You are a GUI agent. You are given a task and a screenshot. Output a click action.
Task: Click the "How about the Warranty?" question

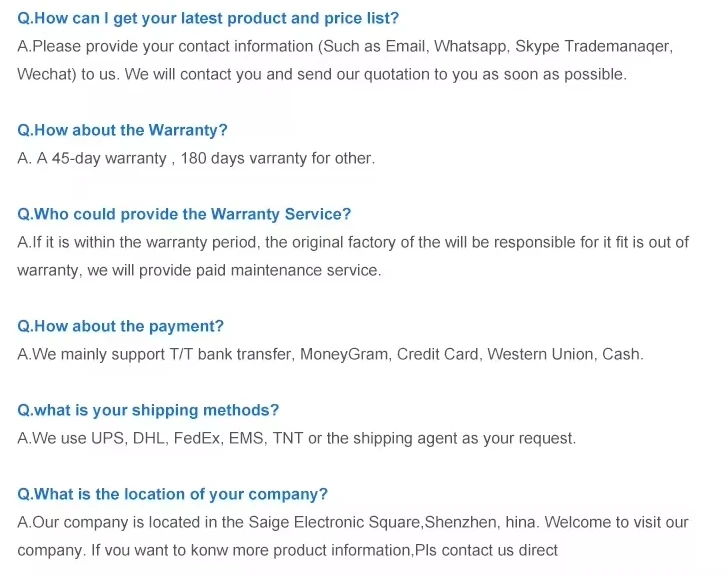(123, 130)
